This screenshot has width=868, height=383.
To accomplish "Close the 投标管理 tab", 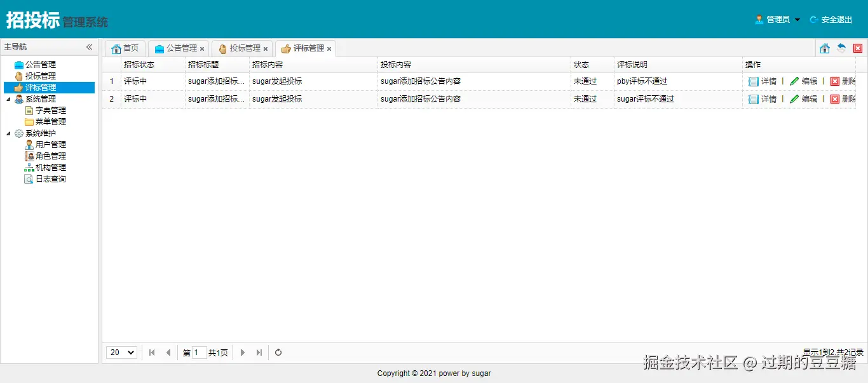I will tap(266, 49).
